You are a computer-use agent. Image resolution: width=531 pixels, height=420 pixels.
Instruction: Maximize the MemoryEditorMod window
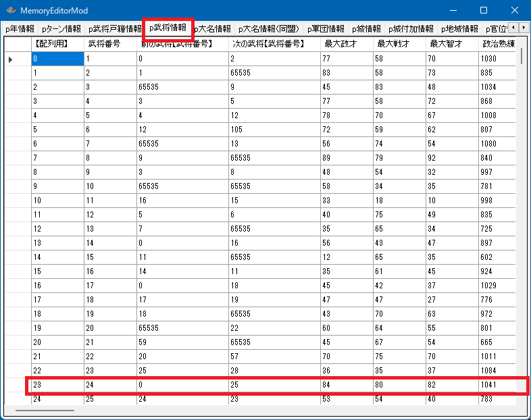484,11
